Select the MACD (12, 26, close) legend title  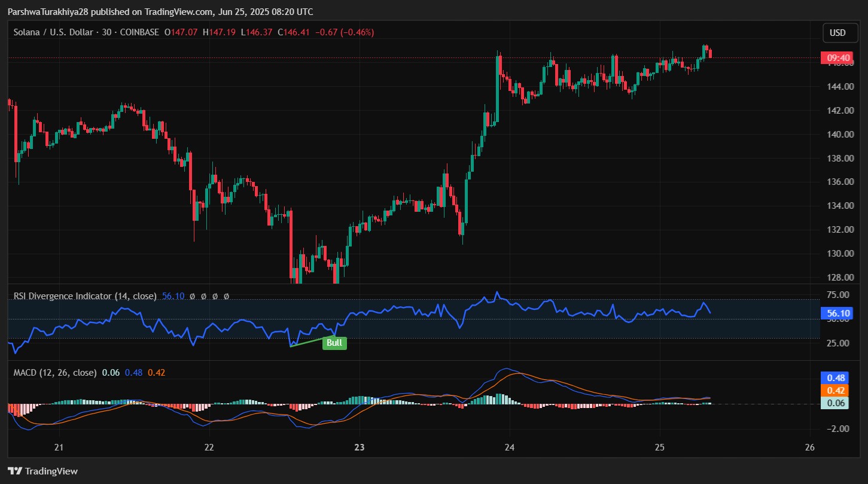55,373
